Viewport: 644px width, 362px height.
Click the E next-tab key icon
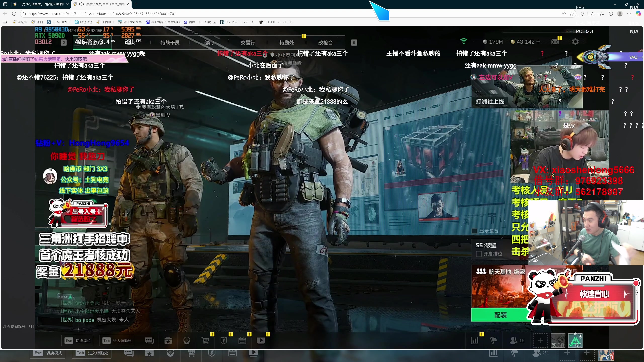(x=354, y=43)
